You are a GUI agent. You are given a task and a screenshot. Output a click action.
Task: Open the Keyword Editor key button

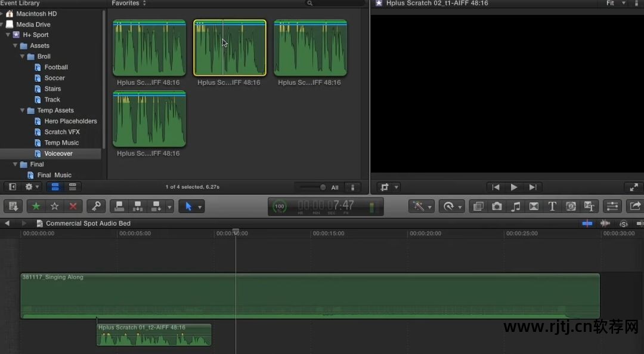coord(96,206)
